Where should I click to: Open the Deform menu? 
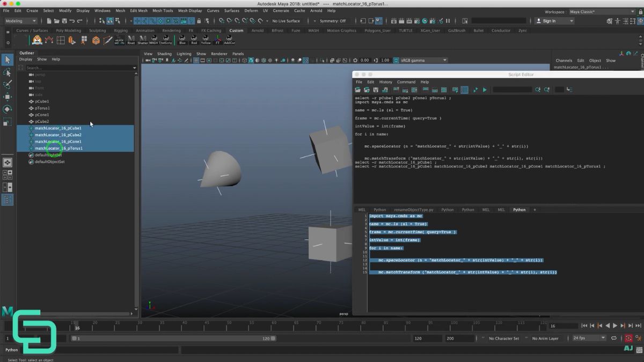point(251,11)
